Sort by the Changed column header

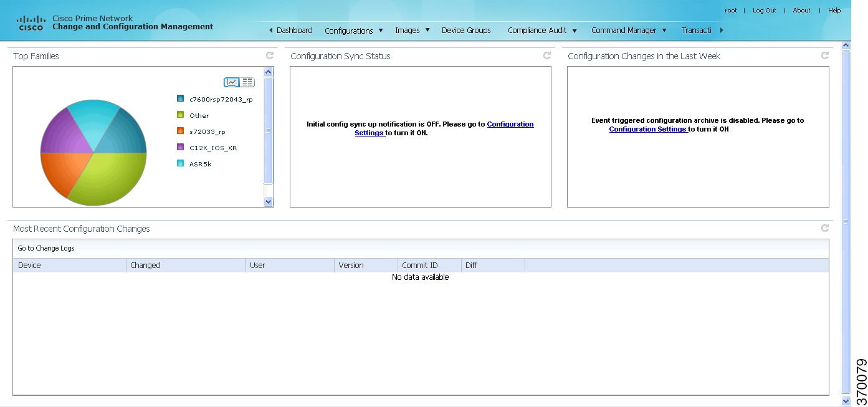coord(186,266)
